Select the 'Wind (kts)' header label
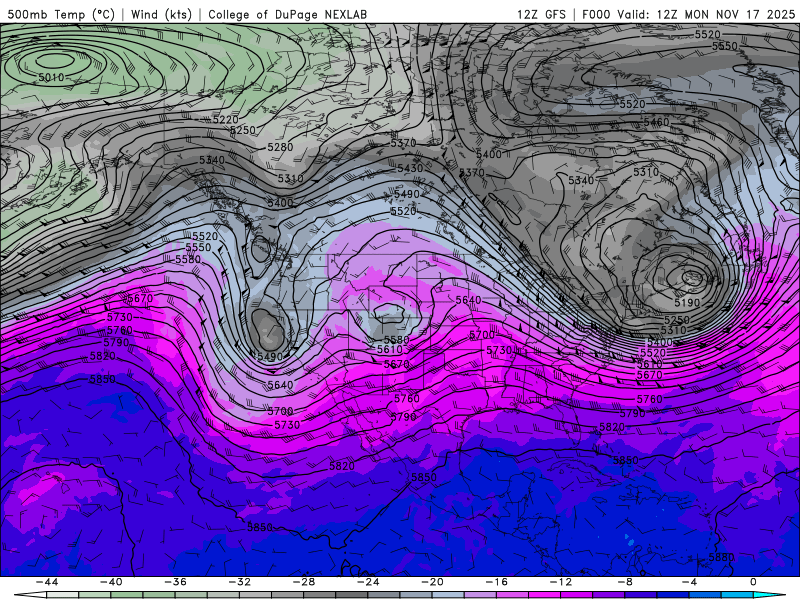The width and height of the screenshot is (800, 600). (x=161, y=14)
